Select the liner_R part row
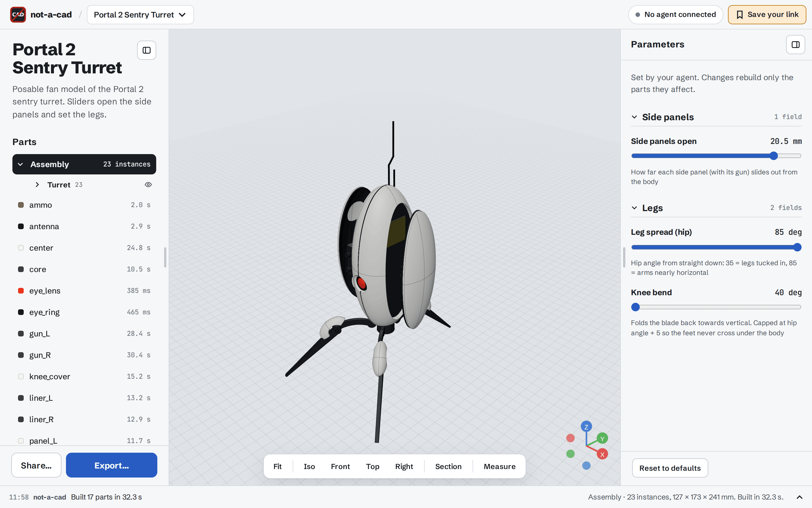The height and width of the screenshot is (508, 812). [84, 419]
